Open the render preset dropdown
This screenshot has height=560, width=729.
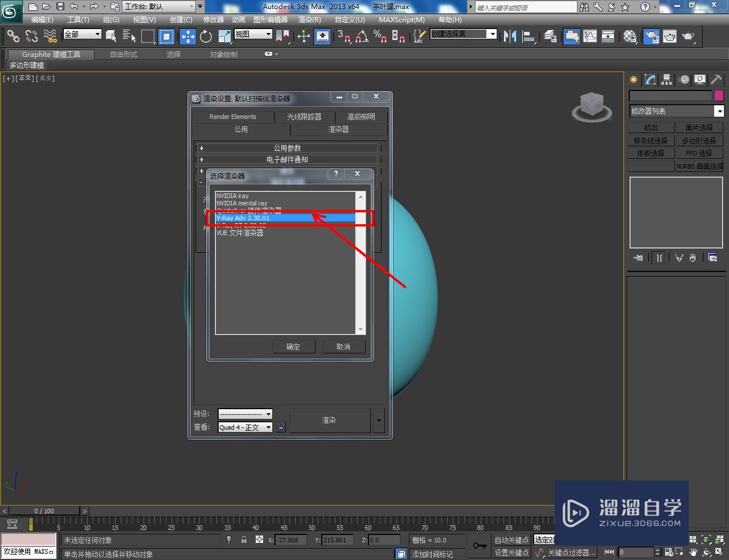click(245, 414)
